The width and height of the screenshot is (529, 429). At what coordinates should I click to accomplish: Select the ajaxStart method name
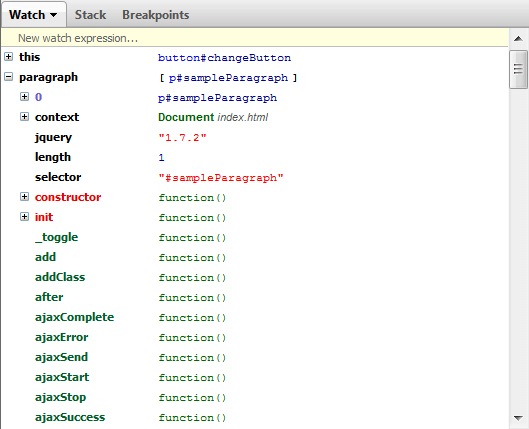click(62, 377)
